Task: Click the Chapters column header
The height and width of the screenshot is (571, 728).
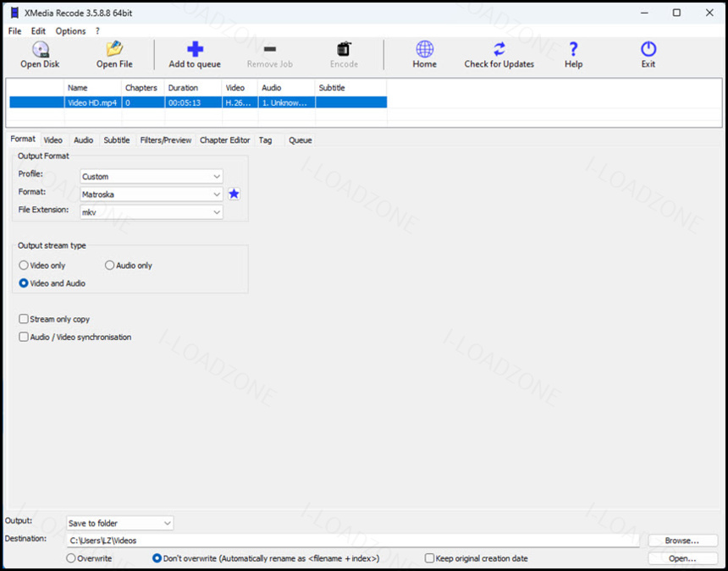Action: [x=143, y=88]
